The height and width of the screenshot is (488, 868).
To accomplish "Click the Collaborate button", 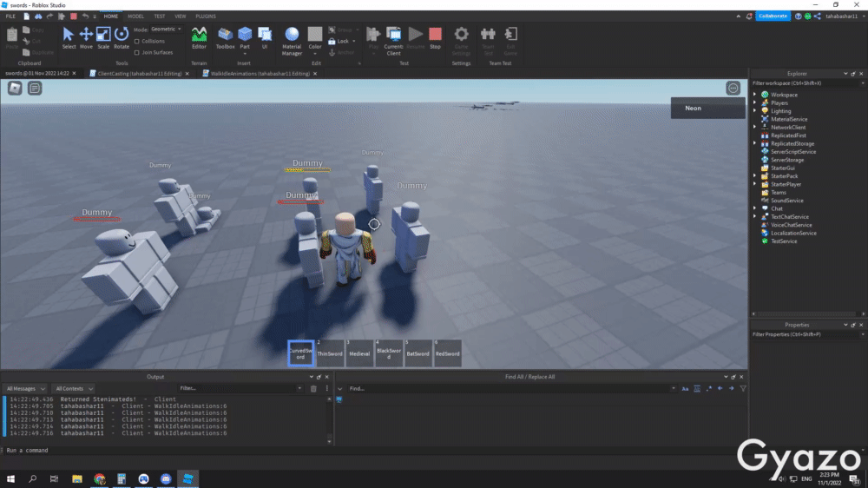I will pyautogui.click(x=773, y=16).
